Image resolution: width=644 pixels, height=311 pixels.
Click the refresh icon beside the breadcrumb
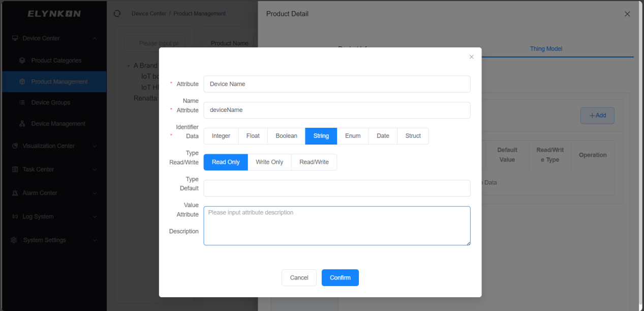pos(117,14)
